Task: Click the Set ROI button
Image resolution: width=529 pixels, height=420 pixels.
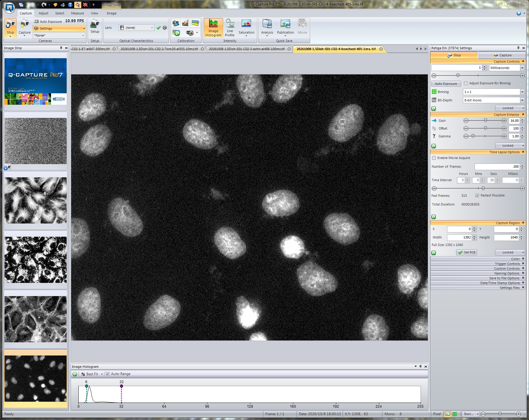Action: click(x=467, y=253)
